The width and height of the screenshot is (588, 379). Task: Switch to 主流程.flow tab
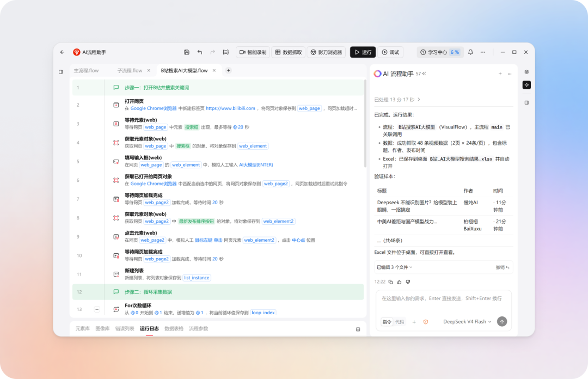pyautogui.click(x=86, y=71)
